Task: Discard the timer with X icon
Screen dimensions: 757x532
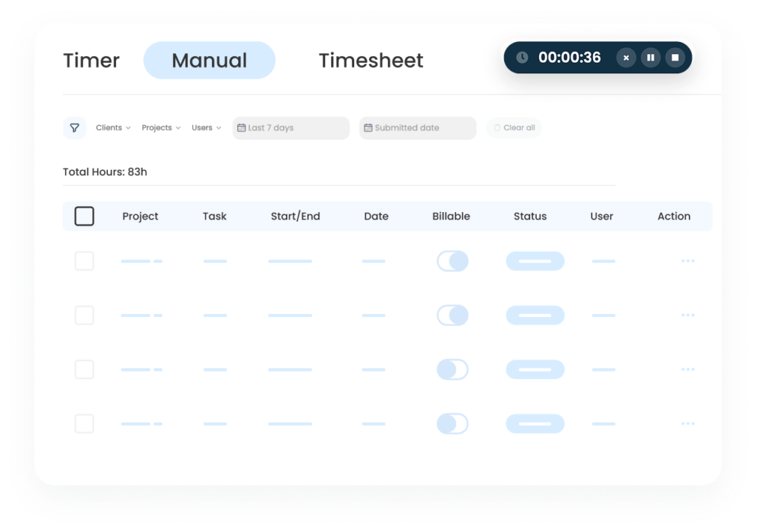Action: coord(626,58)
